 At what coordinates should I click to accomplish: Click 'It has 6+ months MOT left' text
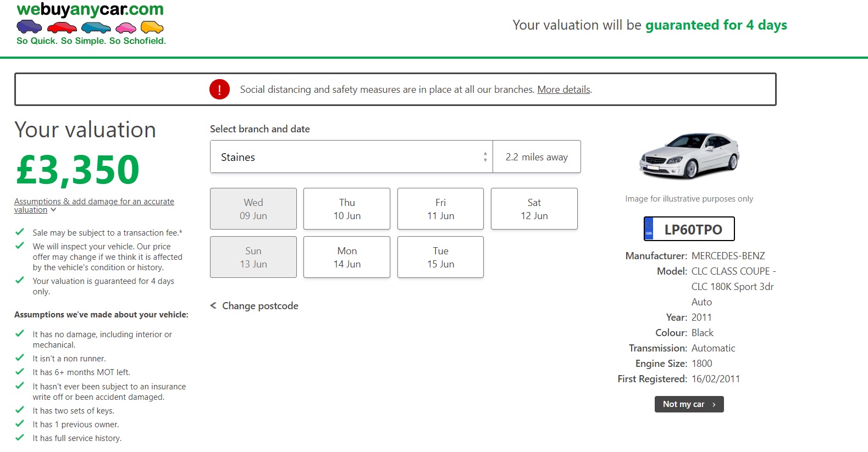(81, 372)
